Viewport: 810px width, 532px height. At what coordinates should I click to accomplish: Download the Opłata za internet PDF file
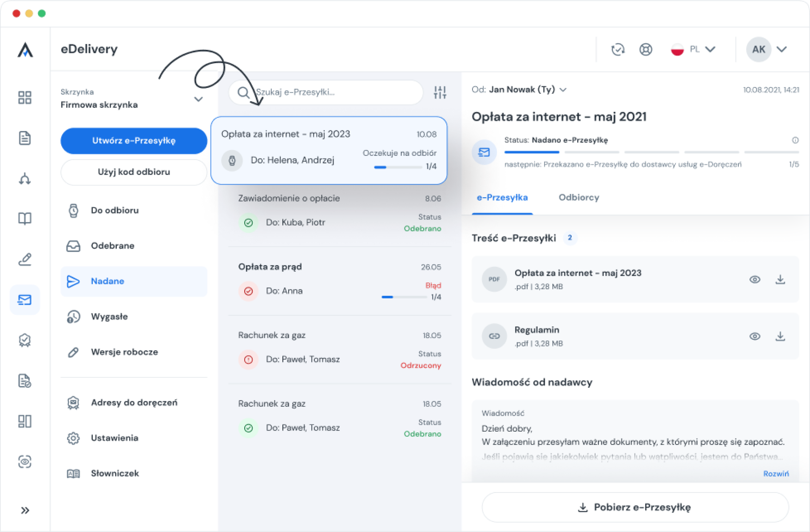point(780,280)
